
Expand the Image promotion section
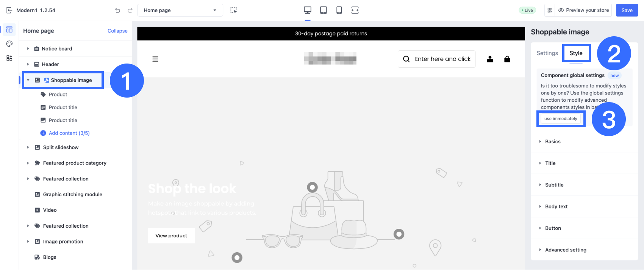[28, 242]
